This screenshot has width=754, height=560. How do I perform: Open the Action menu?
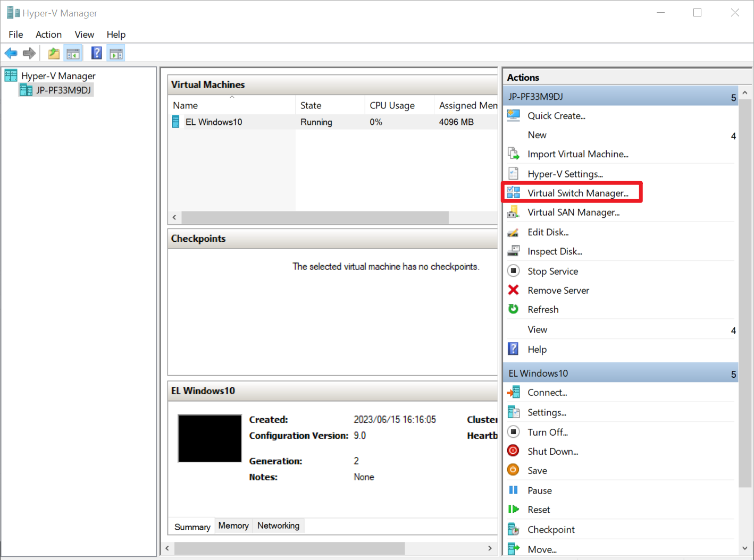coord(48,35)
